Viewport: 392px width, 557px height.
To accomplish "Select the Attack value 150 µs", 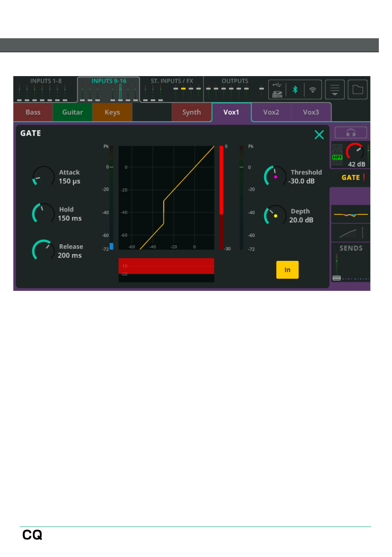I will tap(69, 181).
